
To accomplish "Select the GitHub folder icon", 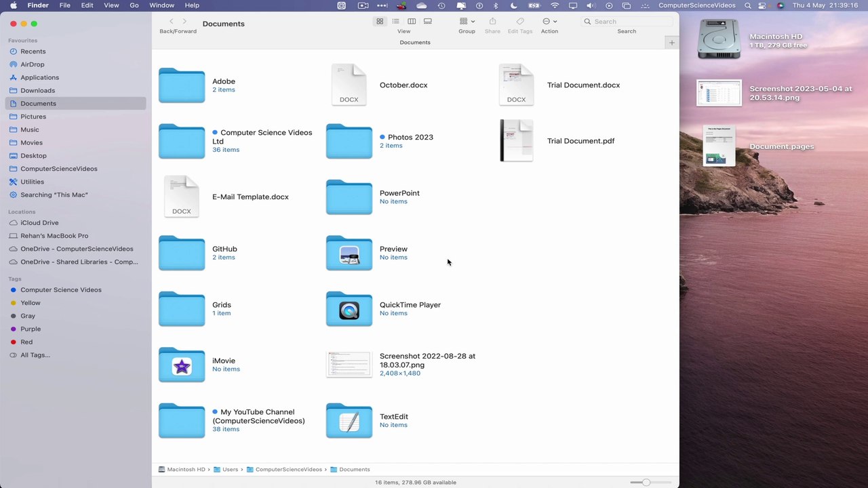I will coord(182,253).
